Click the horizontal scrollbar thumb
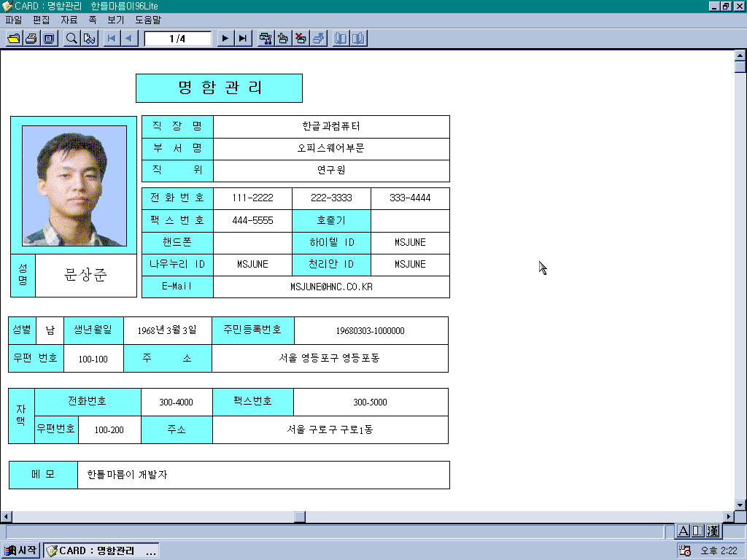 point(300,517)
